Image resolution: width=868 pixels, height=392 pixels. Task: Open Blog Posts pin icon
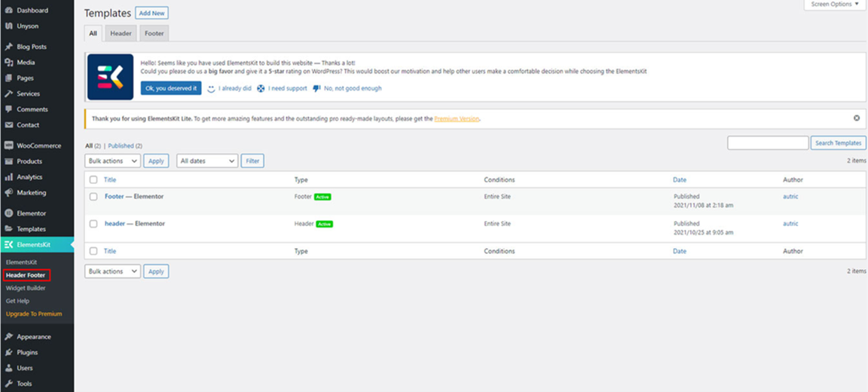pyautogui.click(x=8, y=47)
